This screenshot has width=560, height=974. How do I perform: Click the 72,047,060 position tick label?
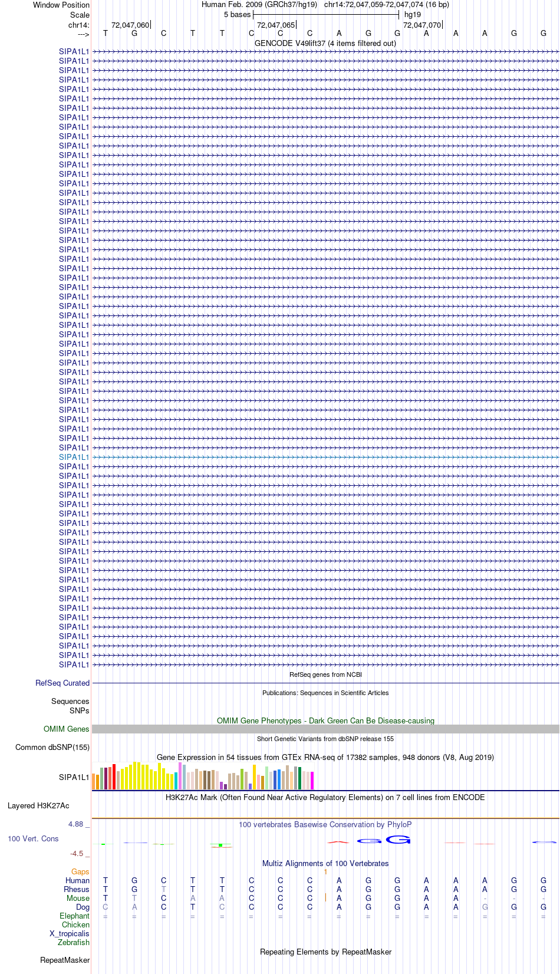coord(130,25)
